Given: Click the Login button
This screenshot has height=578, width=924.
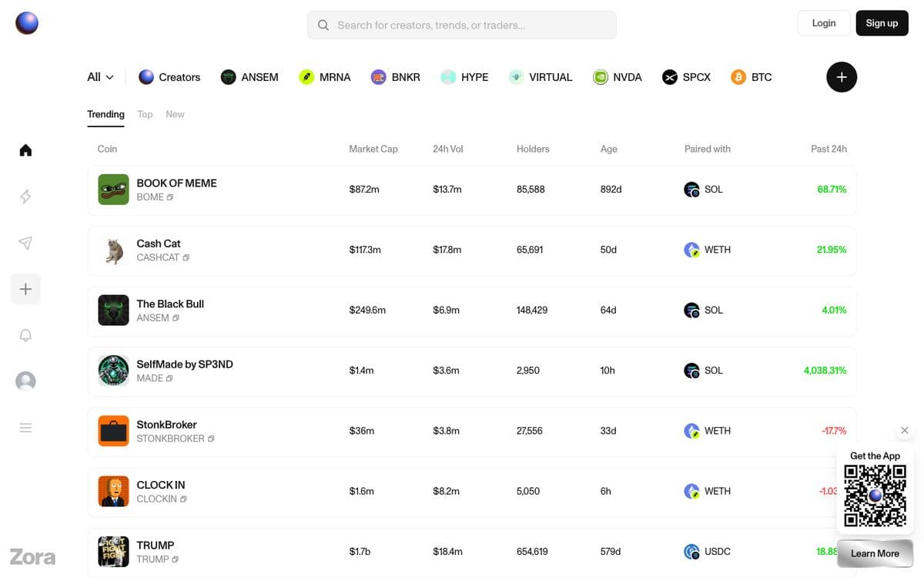Looking at the screenshot, I should (x=824, y=23).
